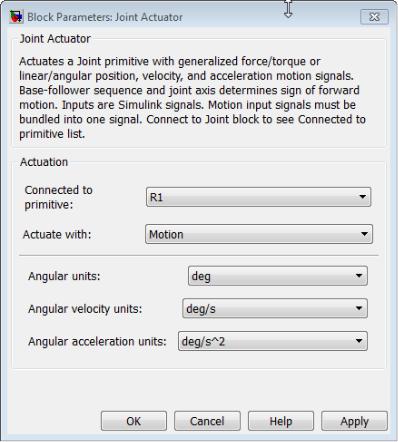Open the Angular acceleration units dropdown showing deg/s^2

tap(273, 341)
